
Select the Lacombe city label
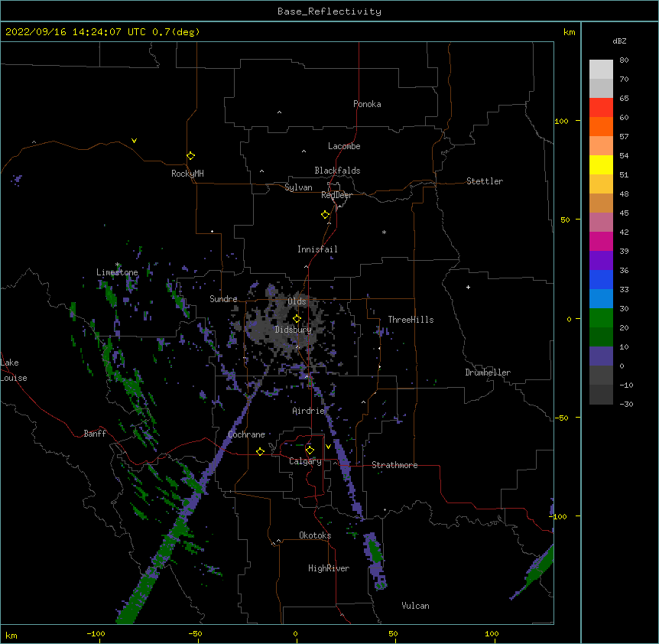click(344, 146)
